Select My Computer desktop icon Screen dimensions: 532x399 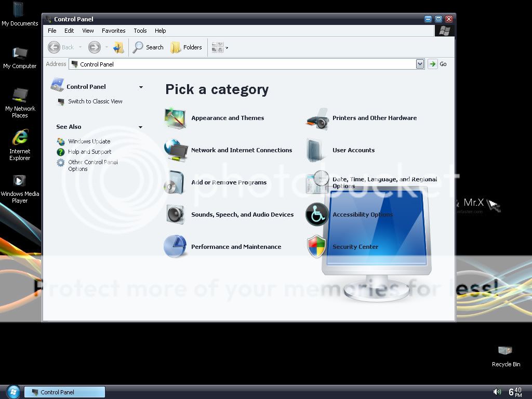20,58
